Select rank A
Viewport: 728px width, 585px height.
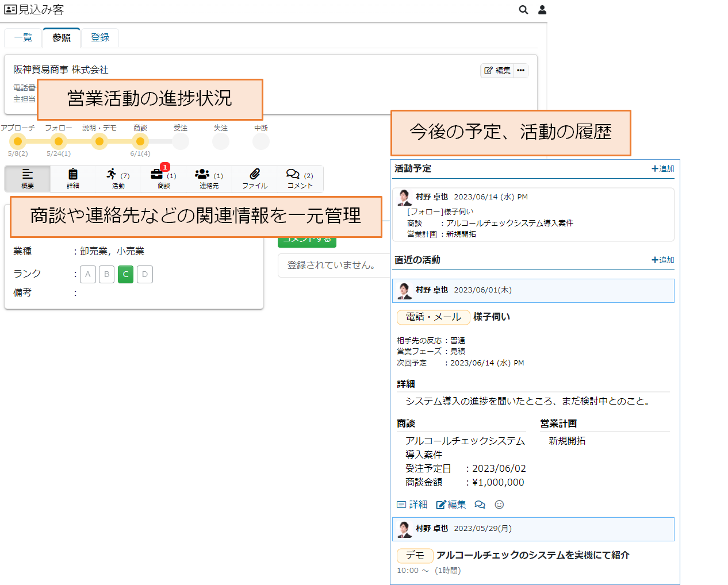pos(87,274)
